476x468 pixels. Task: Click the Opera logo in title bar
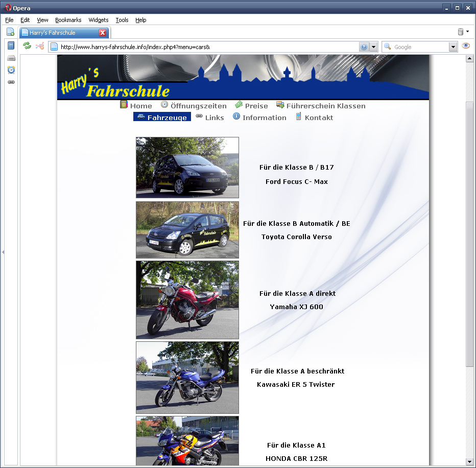(8, 8)
